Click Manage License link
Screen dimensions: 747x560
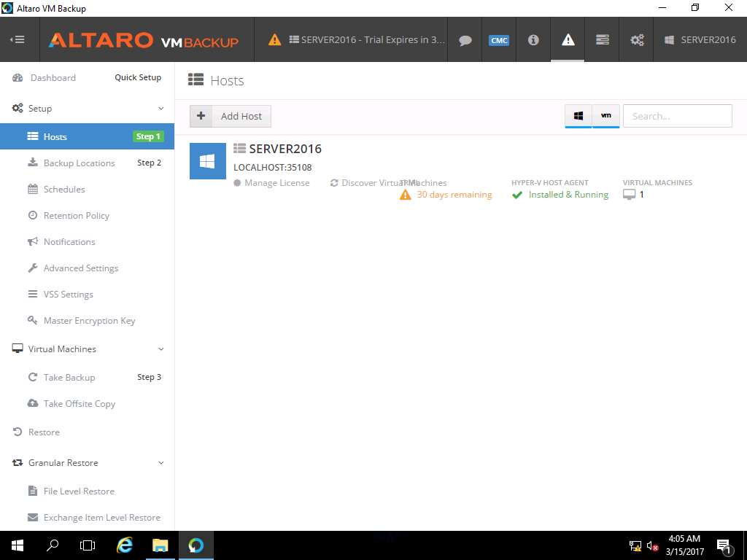271,183
